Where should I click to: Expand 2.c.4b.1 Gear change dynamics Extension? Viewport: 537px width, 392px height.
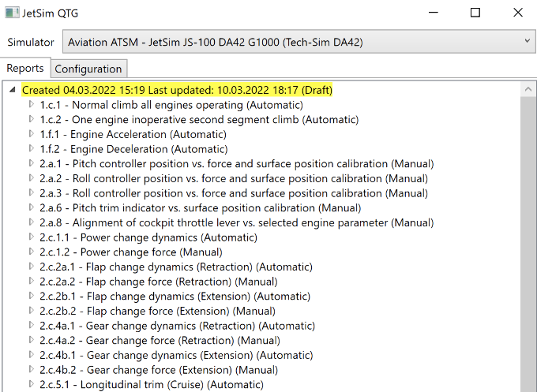(31, 354)
